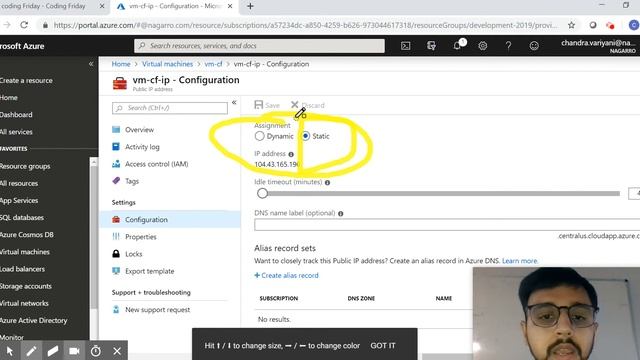
Task: Click Create alias record link
Action: pos(286,276)
